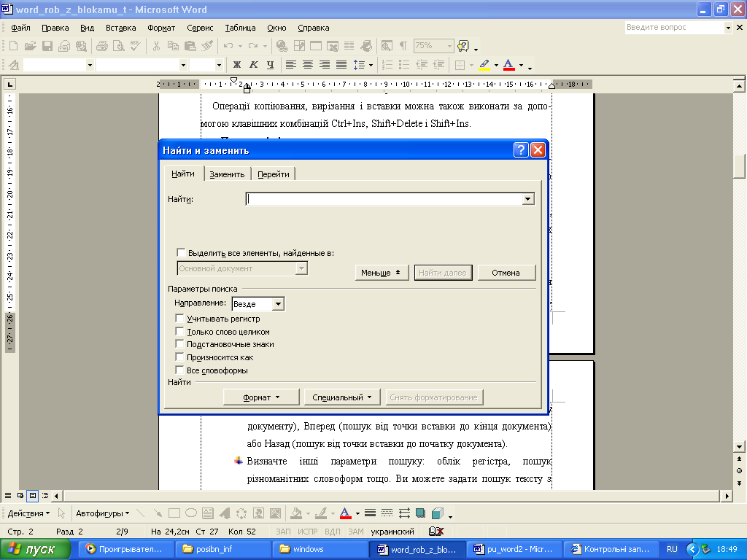Open the Файл menu
This screenshot has width=747, height=560.
click(20, 28)
